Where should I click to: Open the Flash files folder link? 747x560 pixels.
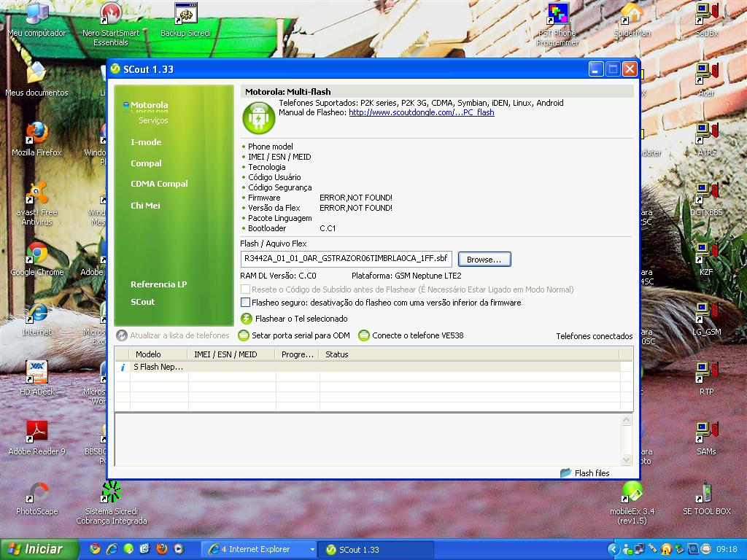pos(592,472)
